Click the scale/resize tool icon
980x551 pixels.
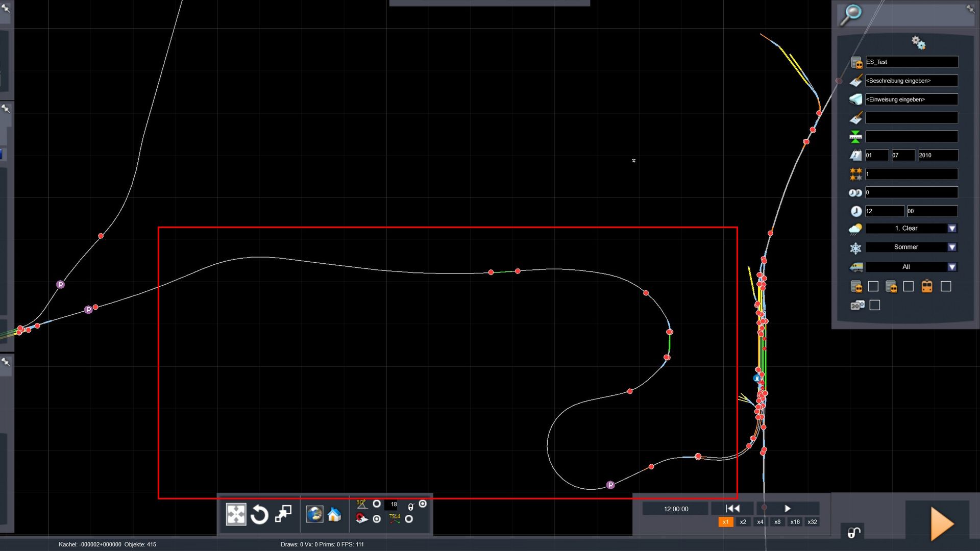point(283,513)
